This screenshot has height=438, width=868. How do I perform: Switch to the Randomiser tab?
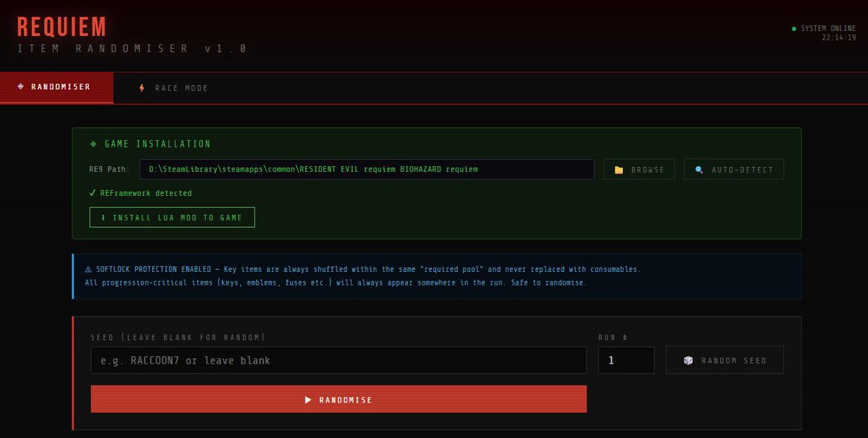coord(56,87)
